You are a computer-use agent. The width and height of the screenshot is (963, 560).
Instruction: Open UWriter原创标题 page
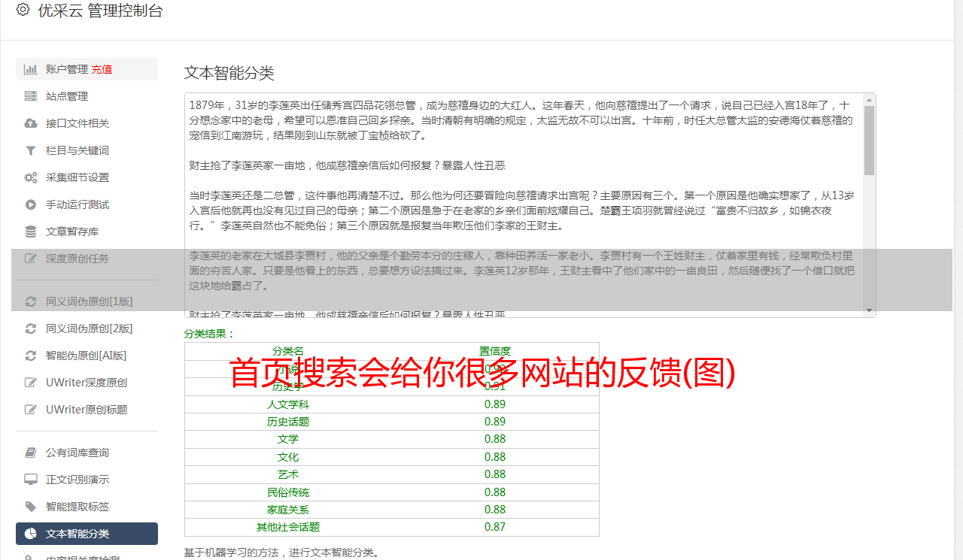point(87,410)
